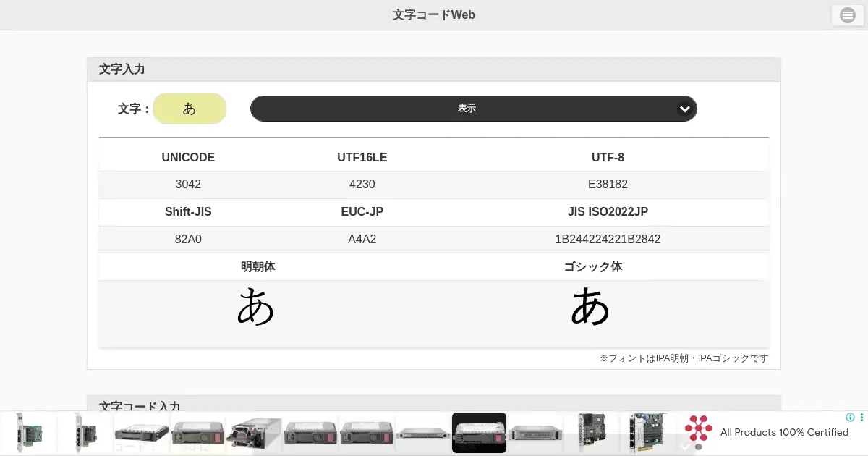Click the UNICODE value 3042
The height and width of the screenshot is (456, 868).
tap(188, 185)
